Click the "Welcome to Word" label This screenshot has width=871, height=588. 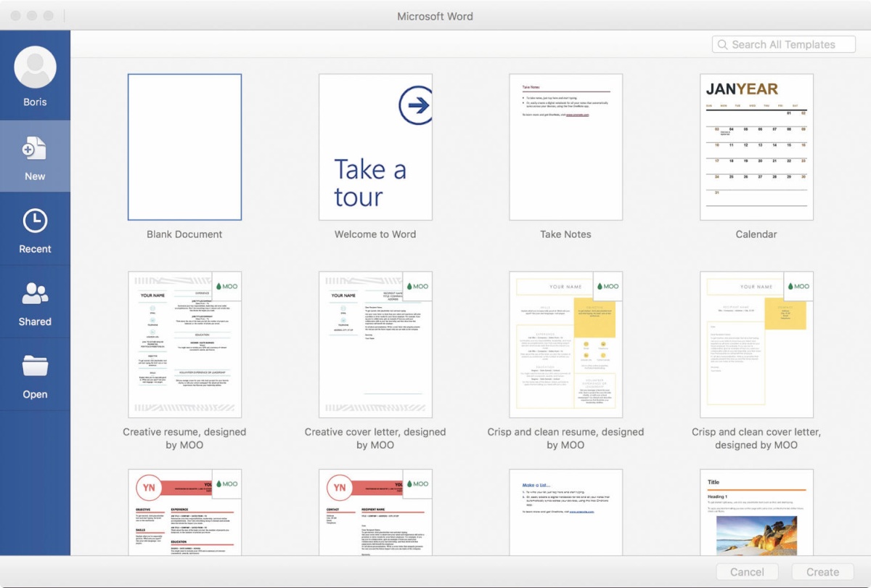coord(375,234)
